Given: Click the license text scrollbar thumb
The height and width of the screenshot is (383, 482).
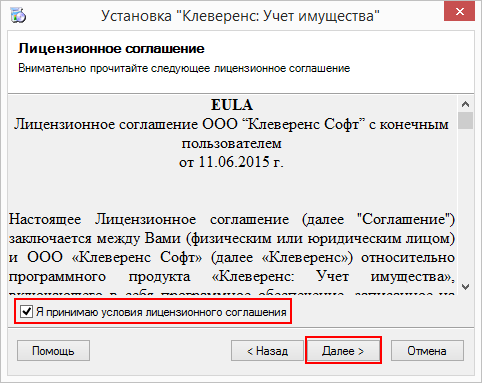Looking at the screenshot, I should click(x=465, y=120).
